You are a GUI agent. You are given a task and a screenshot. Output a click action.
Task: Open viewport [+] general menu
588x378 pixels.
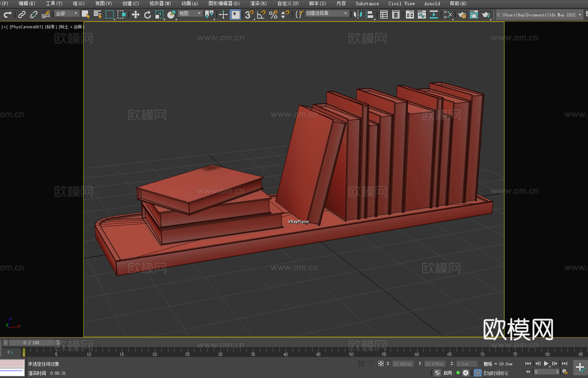tap(4, 27)
